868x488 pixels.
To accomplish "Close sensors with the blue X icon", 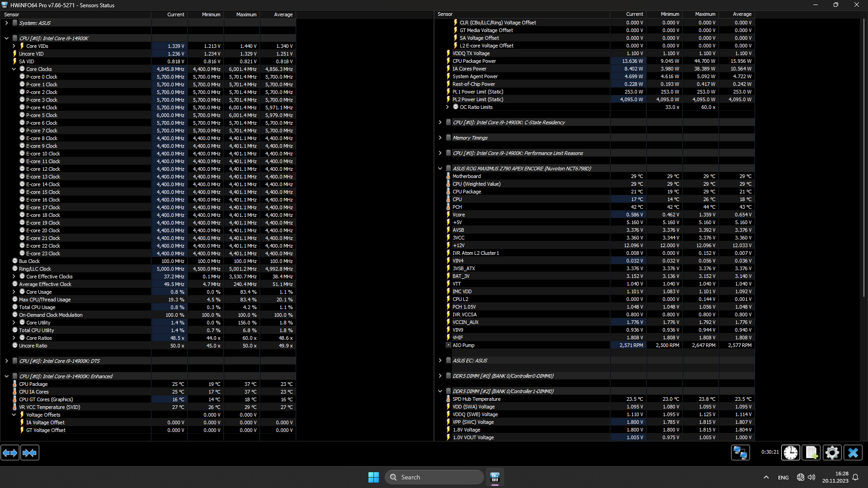I will coord(853,453).
